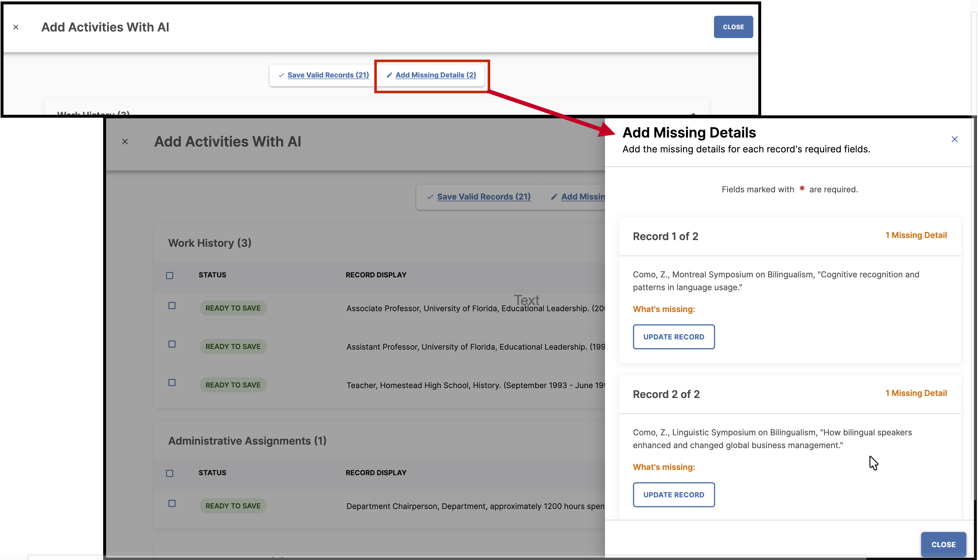Click Administrative Assignments (1) section heading
Screen dimensions: 978x560
click(247, 441)
